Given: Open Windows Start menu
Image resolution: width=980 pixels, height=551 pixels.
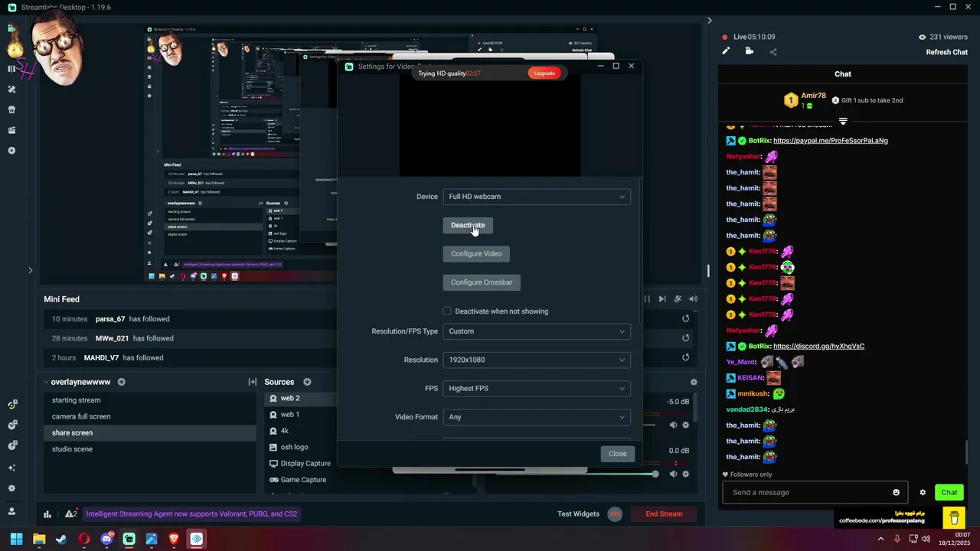Looking at the screenshot, I should 16,539.
